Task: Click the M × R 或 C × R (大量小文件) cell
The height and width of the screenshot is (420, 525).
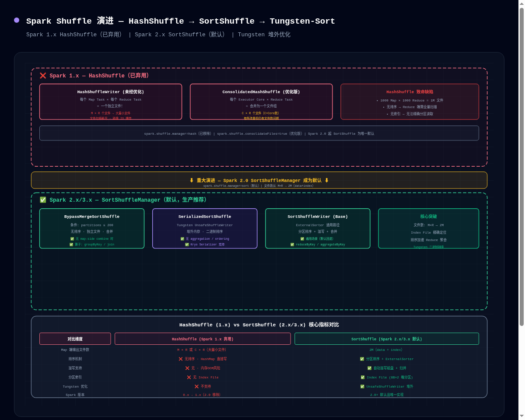Action: pyautogui.click(x=203, y=350)
